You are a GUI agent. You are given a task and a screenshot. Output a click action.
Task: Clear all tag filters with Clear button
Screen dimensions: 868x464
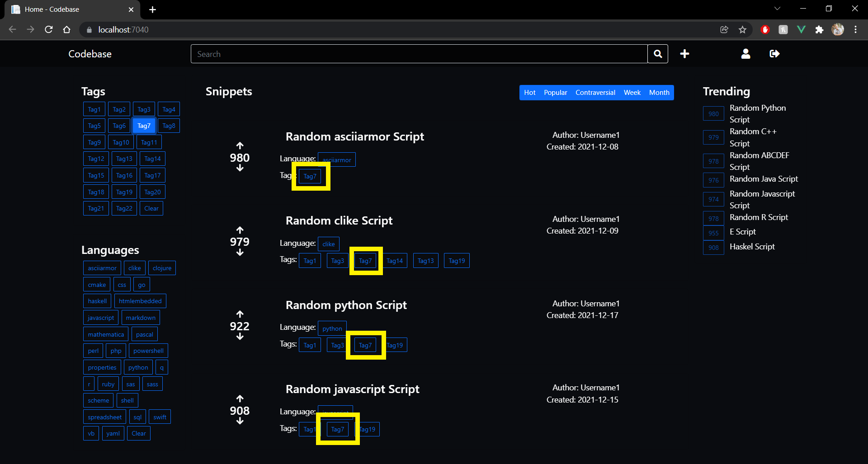tap(151, 208)
